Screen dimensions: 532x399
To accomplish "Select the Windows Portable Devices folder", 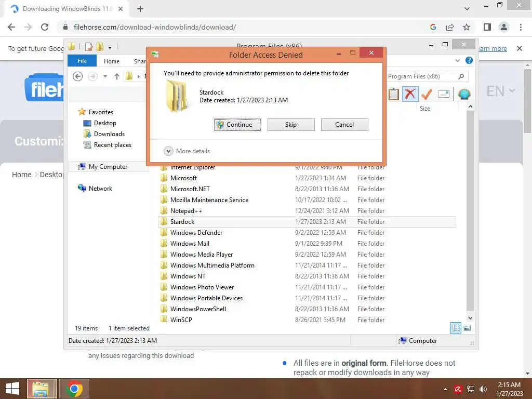I will coord(307,298).
